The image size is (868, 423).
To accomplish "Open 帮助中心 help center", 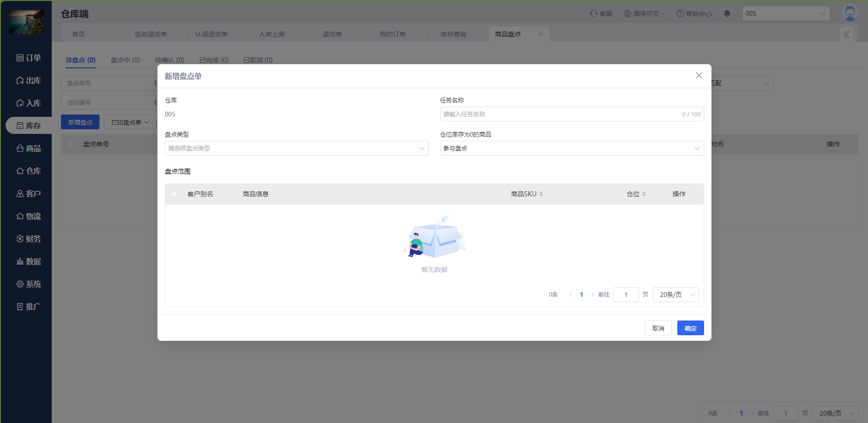I will pos(694,13).
